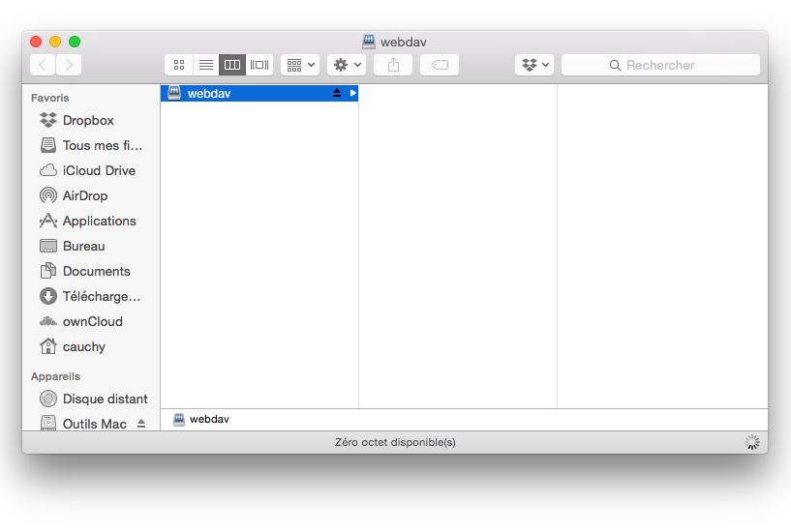The image size is (791, 532).
Task: Open the Dropbox toolbar dropdown
Action: click(x=534, y=65)
